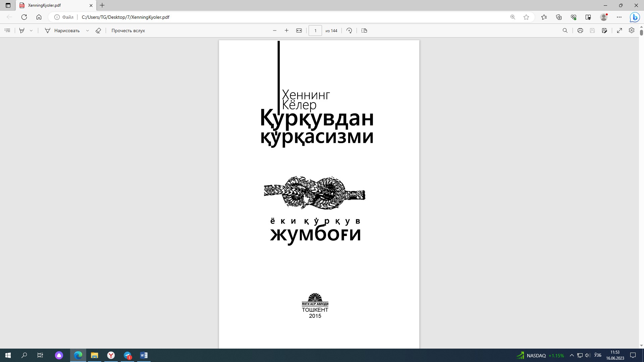Activate the ink eraser tool
Screen dimensions: 644x362
(x=98, y=31)
